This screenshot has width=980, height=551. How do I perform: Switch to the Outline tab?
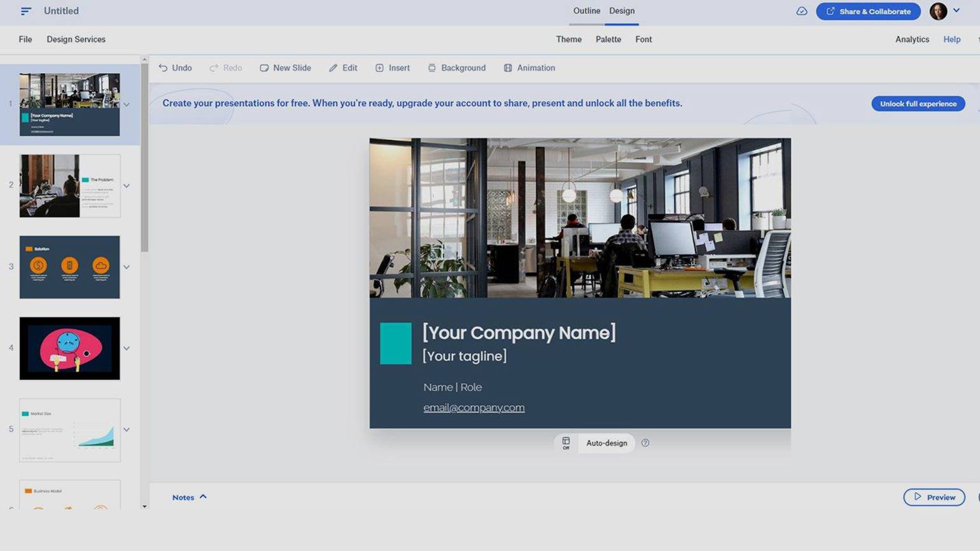[587, 11]
